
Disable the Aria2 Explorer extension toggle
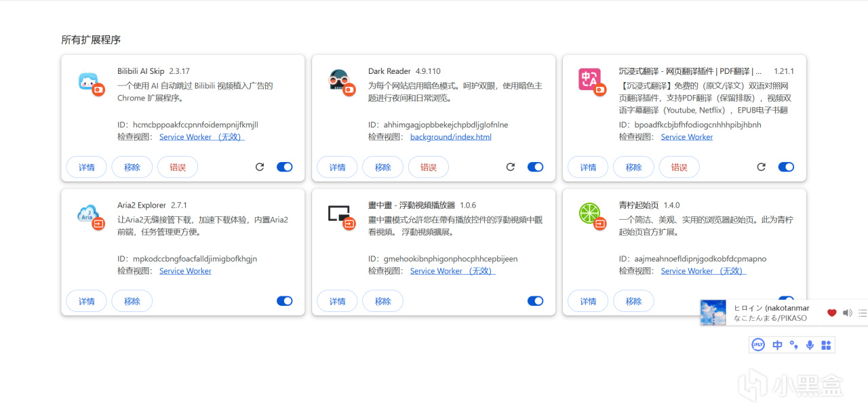coord(285,301)
